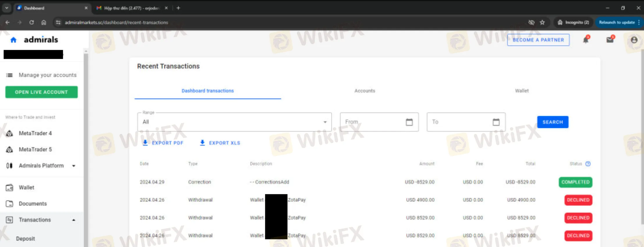Open the Deposit sidebar sub-item
Image resolution: width=644 pixels, height=247 pixels.
pyautogui.click(x=25, y=239)
